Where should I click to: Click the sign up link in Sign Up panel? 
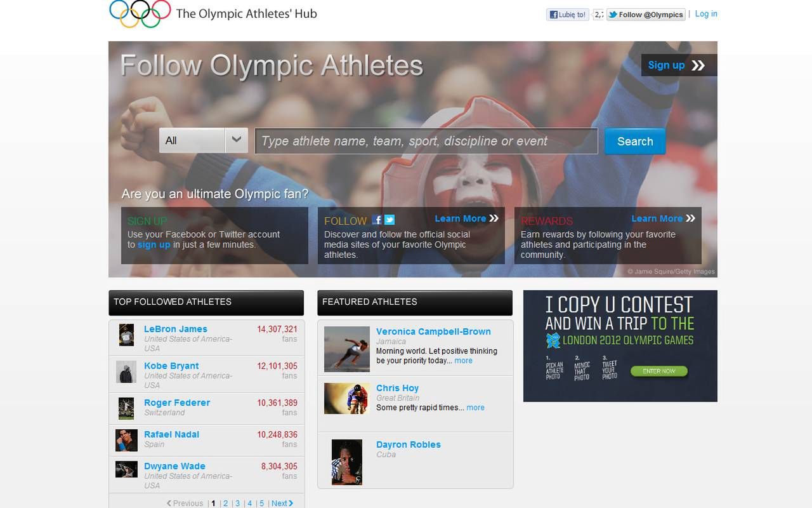[x=154, y=244]
